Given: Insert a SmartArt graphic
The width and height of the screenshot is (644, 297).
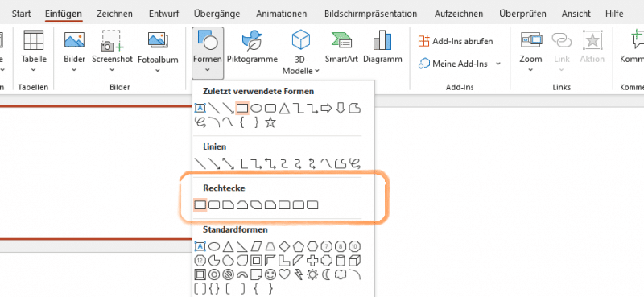Looking at the screenshot, I should tap(341, 47).
